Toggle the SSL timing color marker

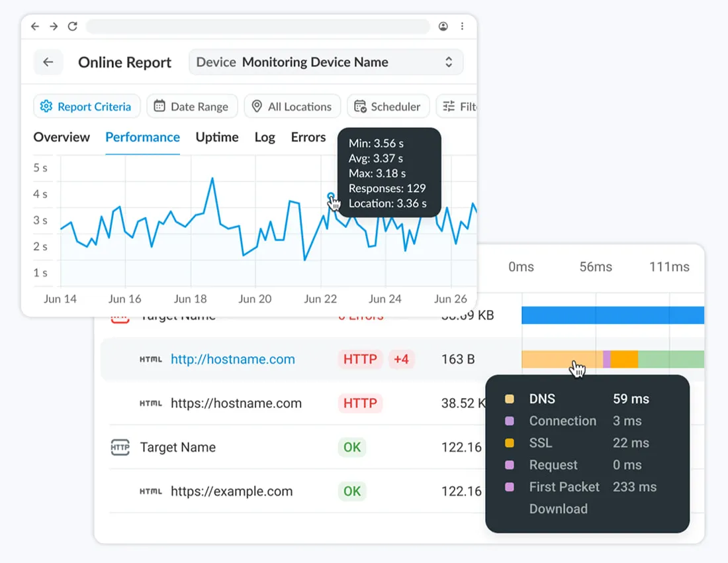[x=510, y=442]
